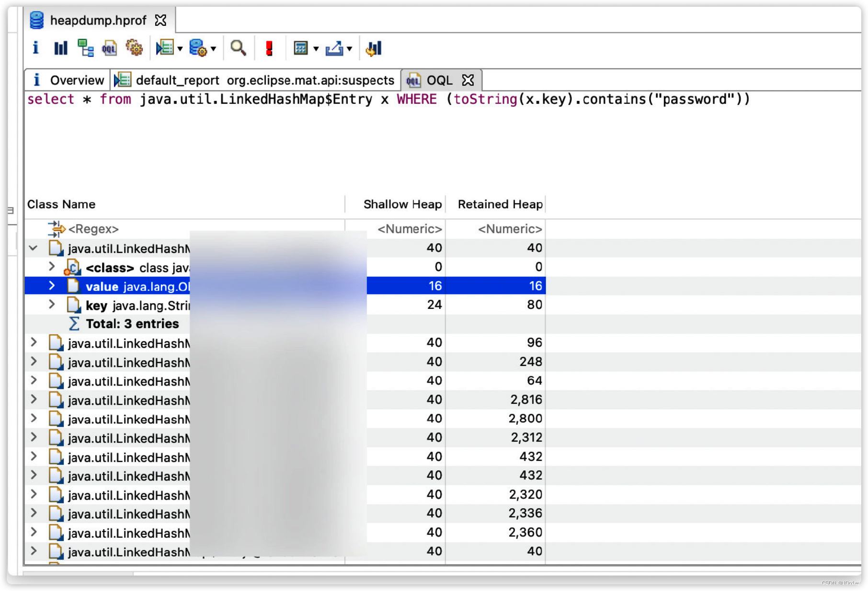This screenshot has height=591, width=868.
Task: Collapse the first expanded LinkedHashMap entry
Action: click(x=34, y=248)
